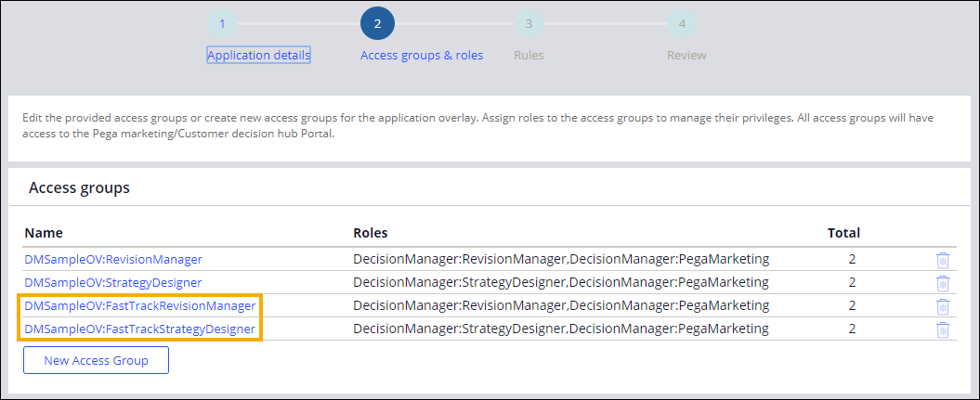Jump to step 3 circle
Viewport: 980px width, 400px height.
(x=529, y=24)
